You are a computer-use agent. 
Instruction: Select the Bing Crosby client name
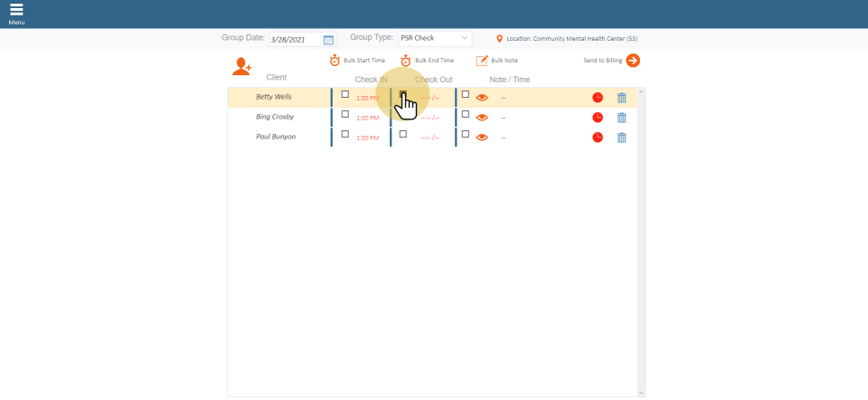click(275, 117)
